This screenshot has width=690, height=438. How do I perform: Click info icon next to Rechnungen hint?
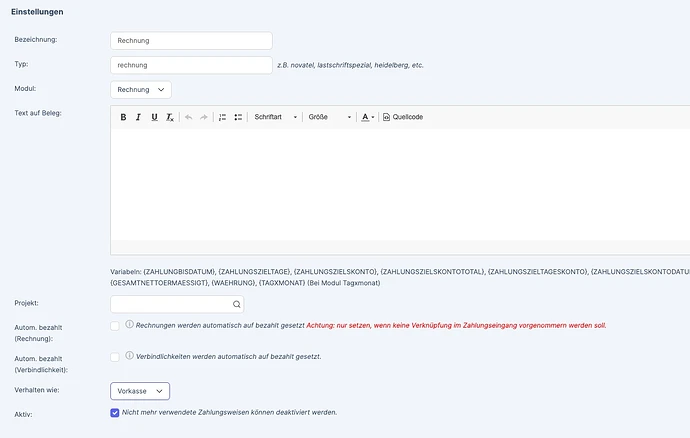[129, 324]
